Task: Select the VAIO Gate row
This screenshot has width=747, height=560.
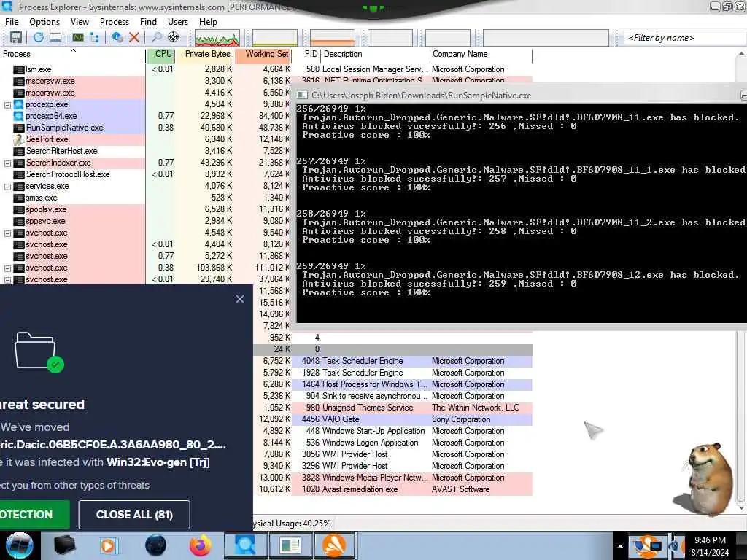Action: tap(392, 419)
